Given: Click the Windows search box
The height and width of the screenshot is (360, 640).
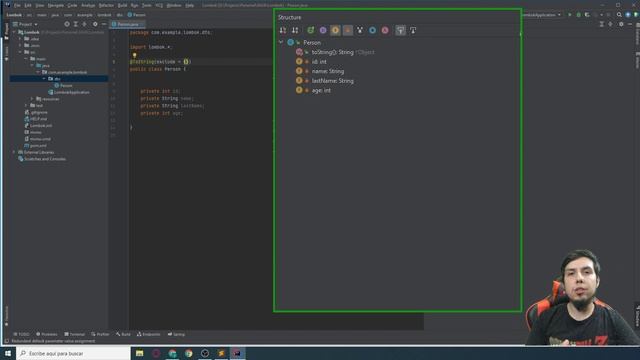Looking at the screenshot, I should click(73, 353).
